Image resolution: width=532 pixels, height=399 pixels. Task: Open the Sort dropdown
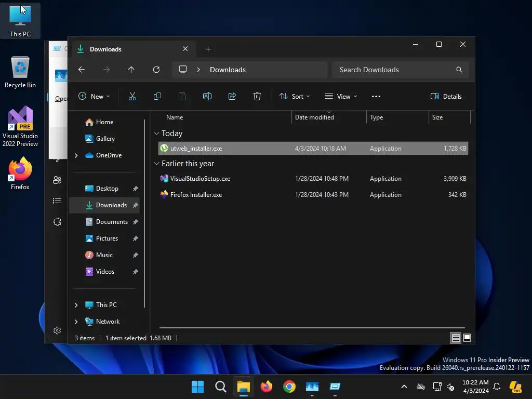pos(295,96)
